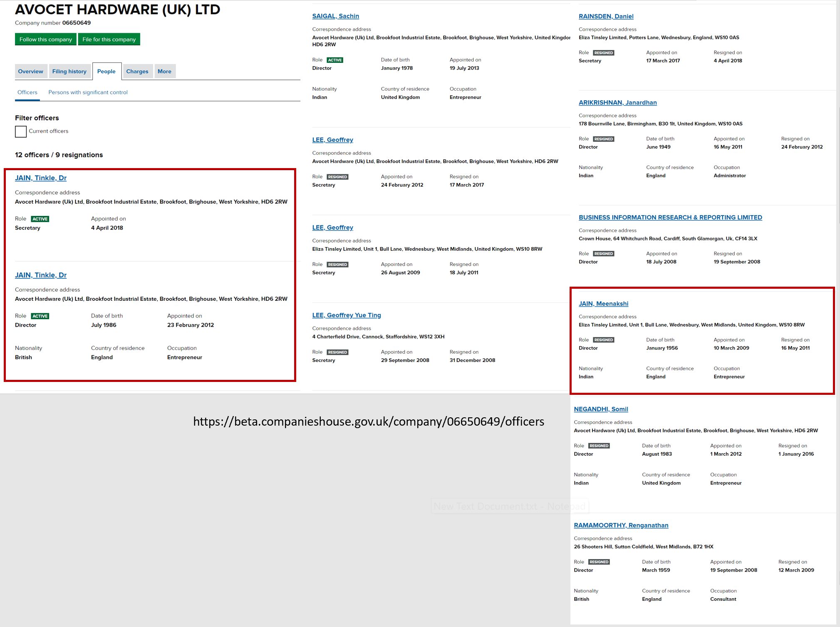Open the RAINSDEN, Daniel officer link

click(606, 16)
